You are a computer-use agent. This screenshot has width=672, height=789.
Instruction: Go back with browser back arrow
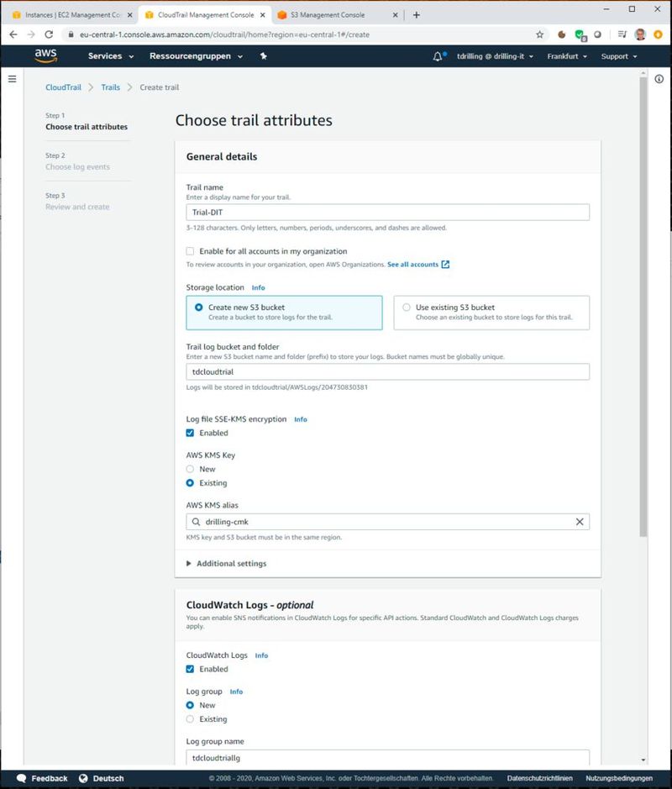tap(13, 34)
